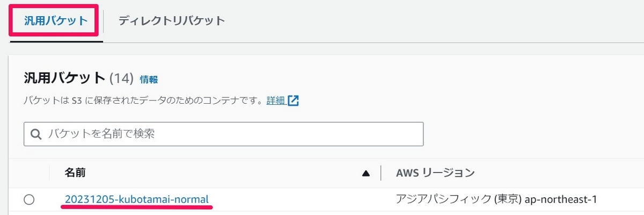Click the column divider before AWS リージョン
Viewport: 644px width, 215px height.
(x=381, y=173)
